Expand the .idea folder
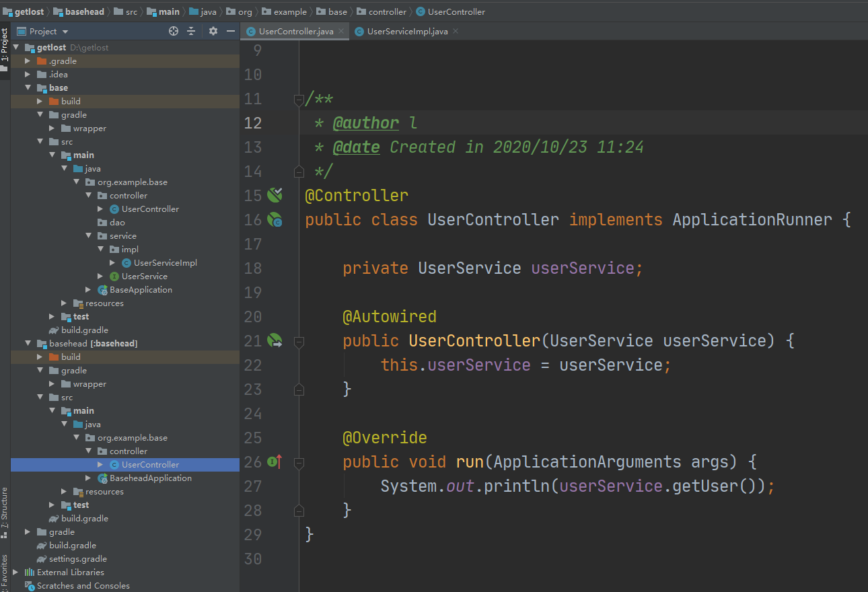This screenshot has width=868, height=592. pyautogui.click(x=28, y=75)
